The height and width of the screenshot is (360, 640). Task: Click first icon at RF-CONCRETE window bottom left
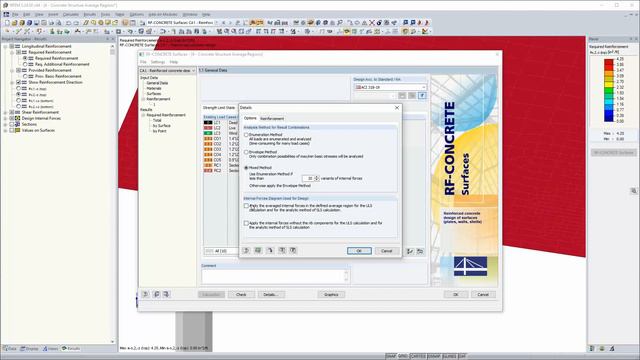145,294
